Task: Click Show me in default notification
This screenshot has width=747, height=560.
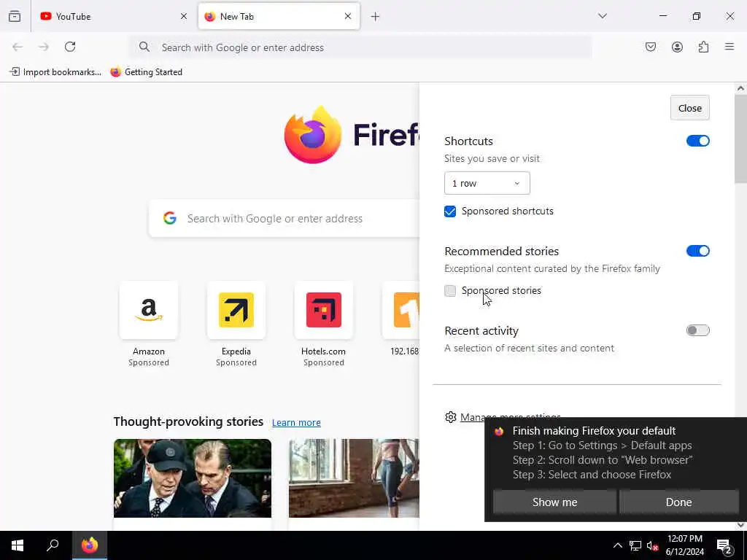Action: coord(554,502)
